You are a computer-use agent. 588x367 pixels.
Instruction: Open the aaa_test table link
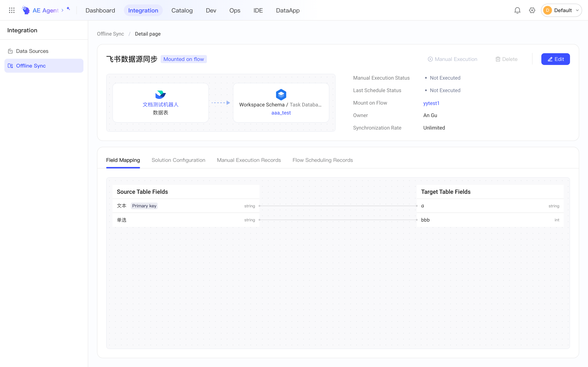click(281, 113)
